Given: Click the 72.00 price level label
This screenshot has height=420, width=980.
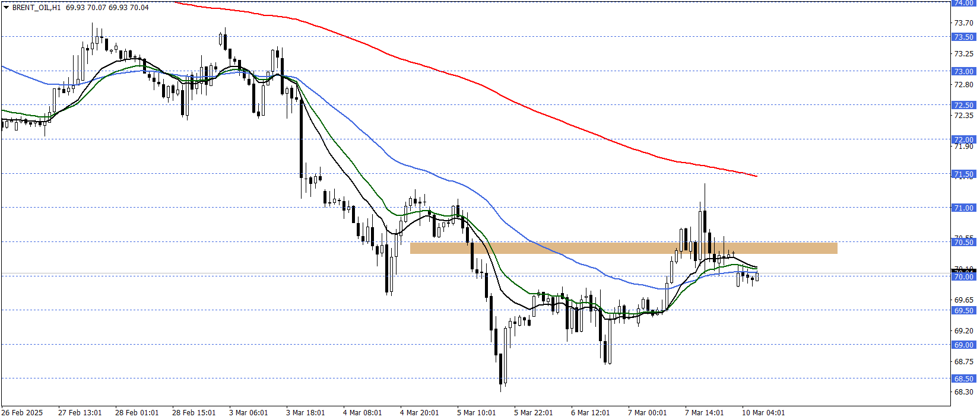Looking at the screenshot, I should [963, 139].
